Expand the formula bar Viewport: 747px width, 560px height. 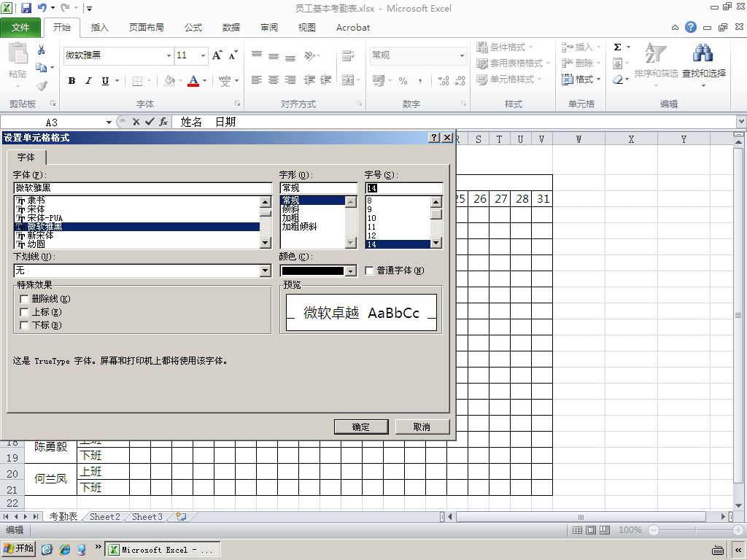(x=741, y=122)
